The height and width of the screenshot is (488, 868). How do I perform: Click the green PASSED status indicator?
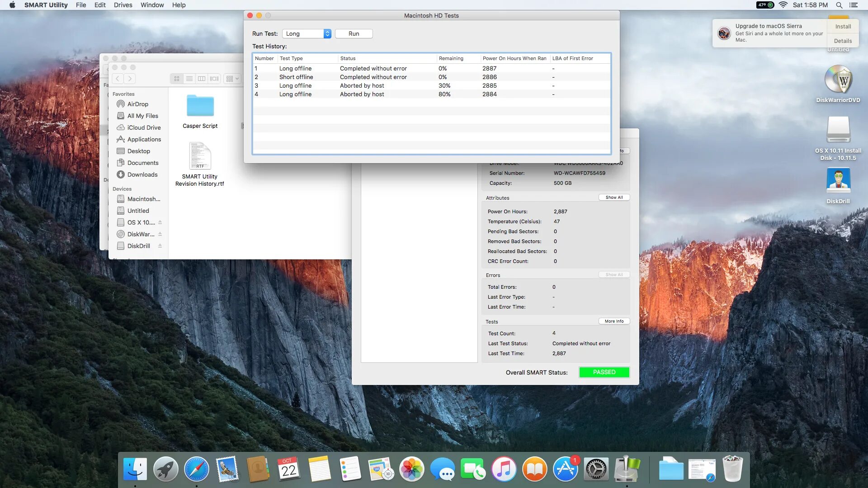604,372
